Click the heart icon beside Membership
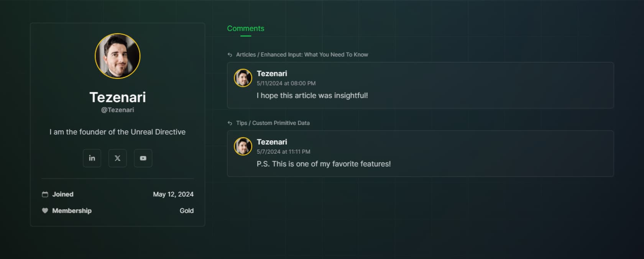 pos(45,210)
